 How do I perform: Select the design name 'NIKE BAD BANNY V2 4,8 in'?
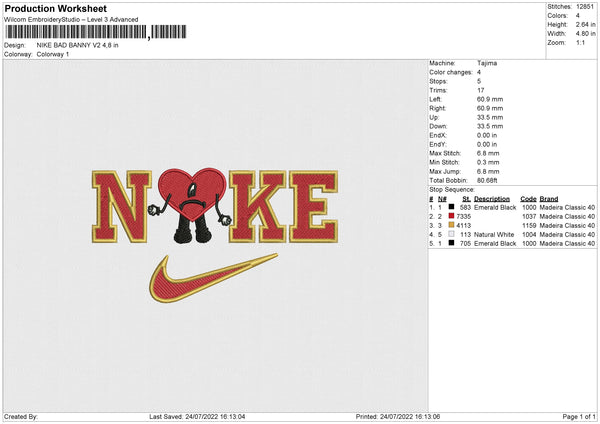pos(77,45)
